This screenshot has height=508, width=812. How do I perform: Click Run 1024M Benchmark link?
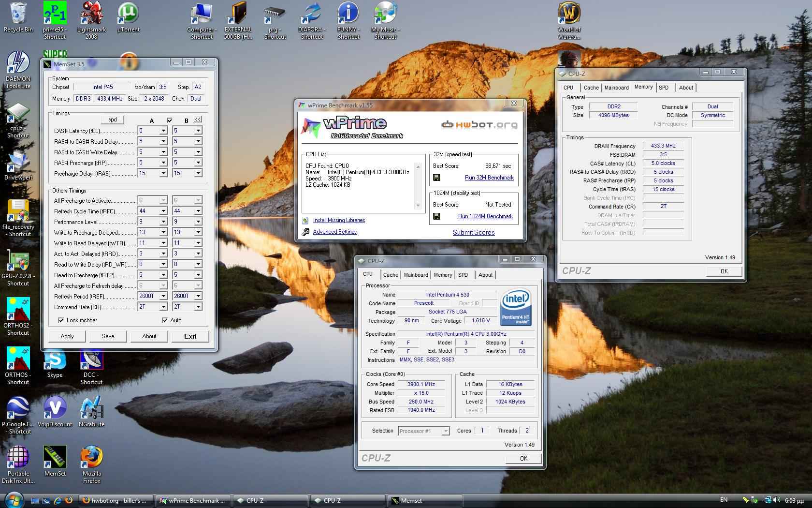pos(485,216)
